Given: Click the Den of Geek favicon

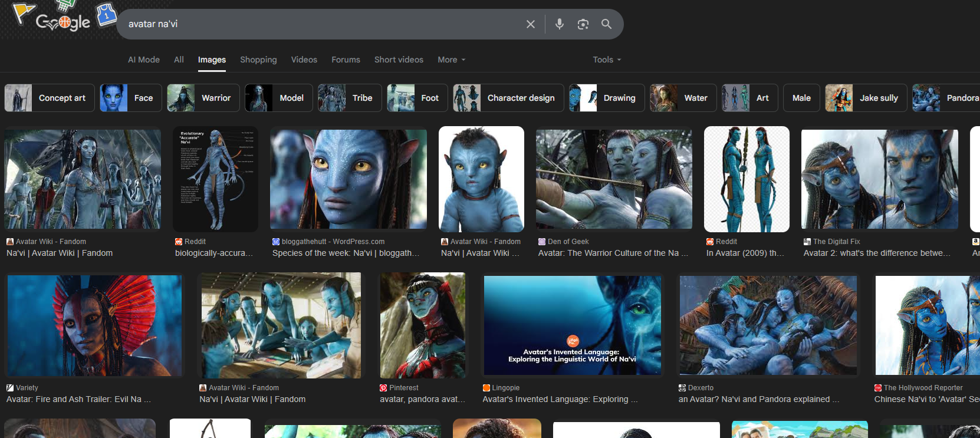Looking at the screenshot, I should point(542,242).
